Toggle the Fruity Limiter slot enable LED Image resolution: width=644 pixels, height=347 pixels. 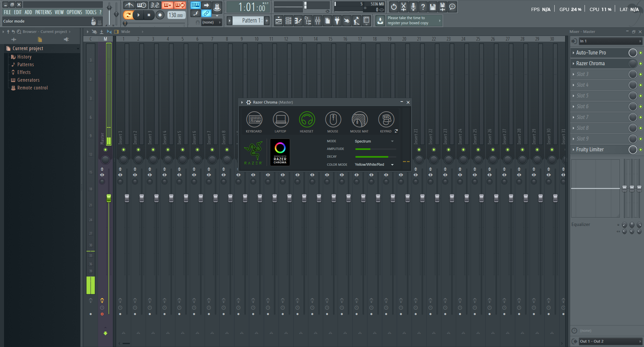pos(641,150)
